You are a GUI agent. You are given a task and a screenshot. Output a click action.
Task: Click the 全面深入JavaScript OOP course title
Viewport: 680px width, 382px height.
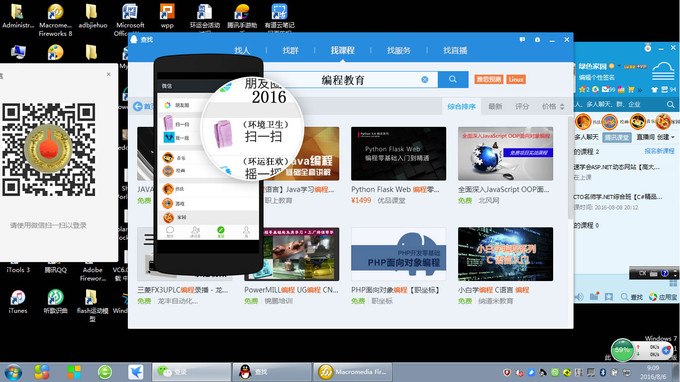(x=503, y=189)
